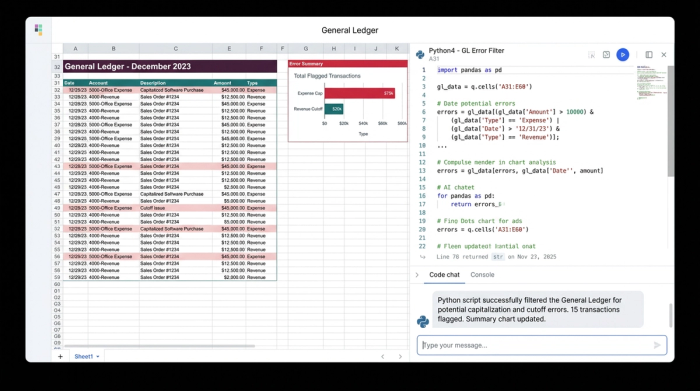
Task: Click the Python4 - GL Error Filter title
Action: [467, 50]
